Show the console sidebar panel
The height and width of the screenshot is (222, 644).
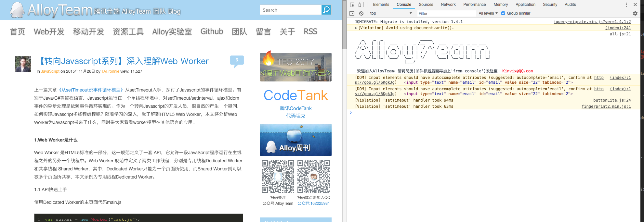(x=352, y=13)
